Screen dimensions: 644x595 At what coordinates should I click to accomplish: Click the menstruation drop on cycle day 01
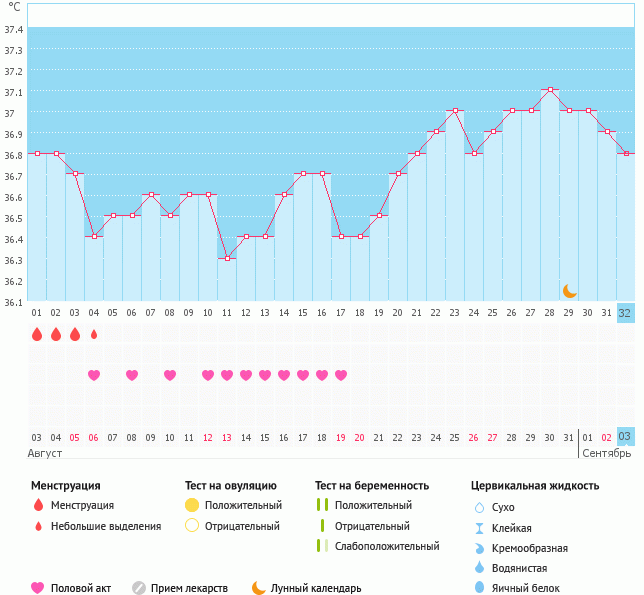[37, 334]
